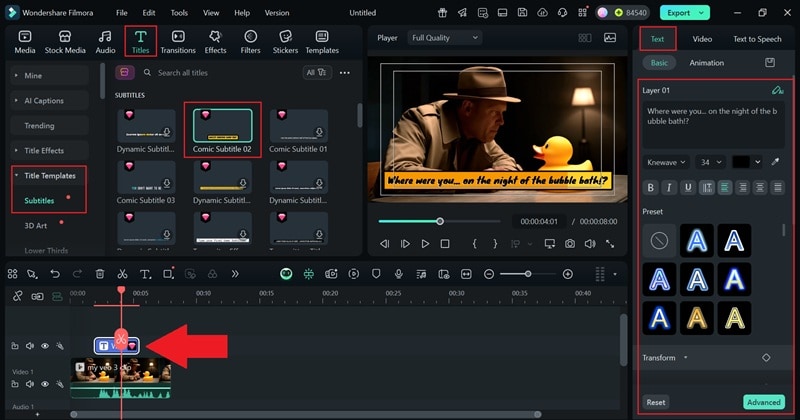Switch to the Animation sub-tab
Screen dimensions: 800x420
point(707,63)
